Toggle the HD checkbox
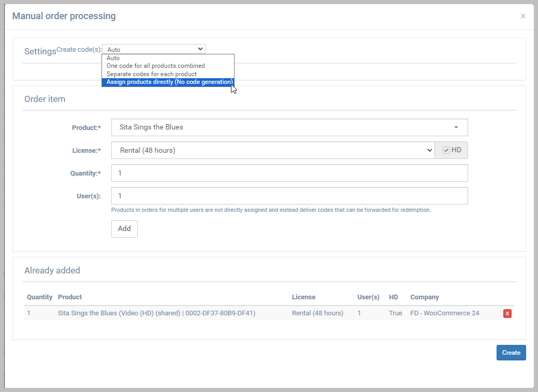This screenshot has width=538, height=392. click(446, 150)
